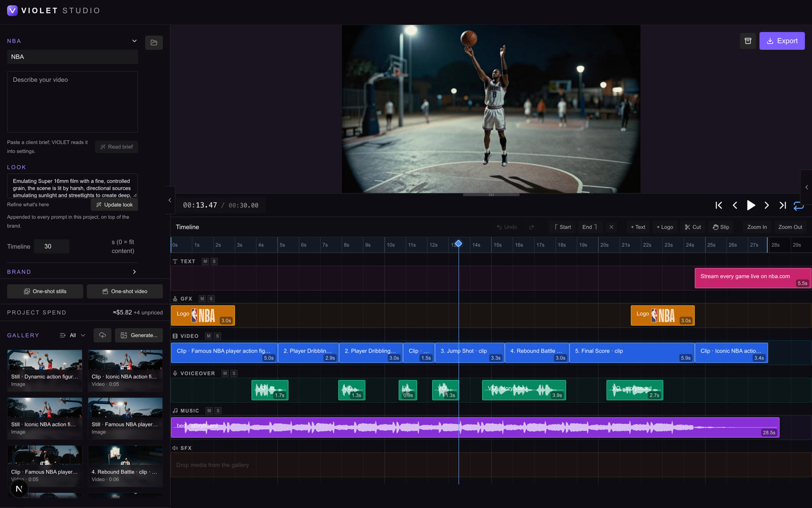Collapse the left sidebar panel

tap(170, 200)
